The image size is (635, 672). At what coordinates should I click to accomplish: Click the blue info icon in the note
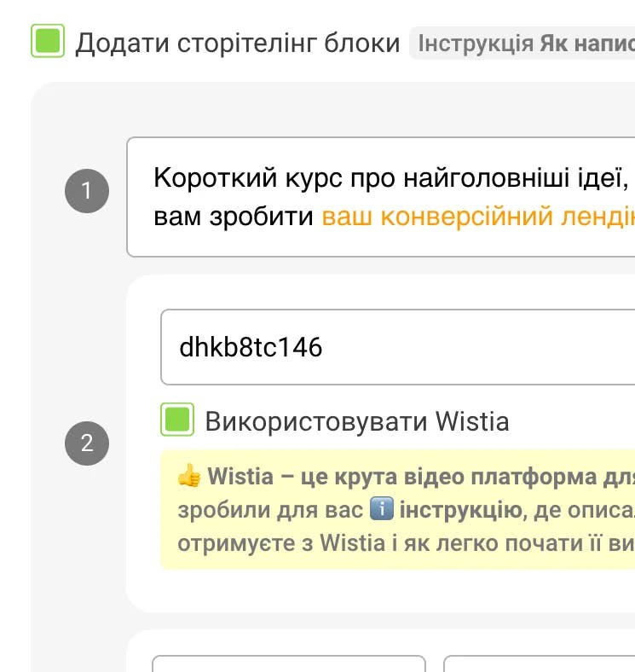click(381, 510)
